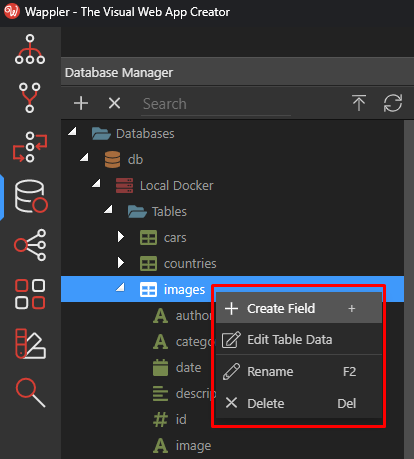Collapse the images table arrow
This screenshot has width=414, height=459.
(120, 287)
